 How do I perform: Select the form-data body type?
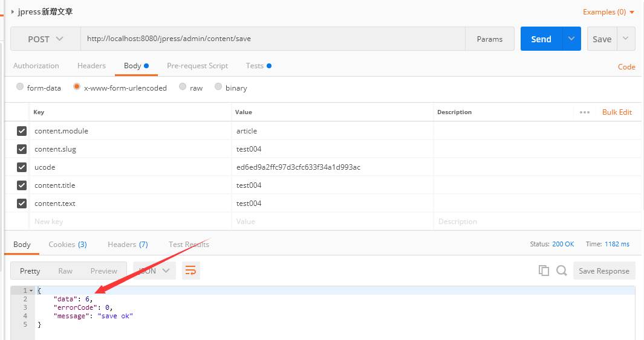[x=20, y=86]
